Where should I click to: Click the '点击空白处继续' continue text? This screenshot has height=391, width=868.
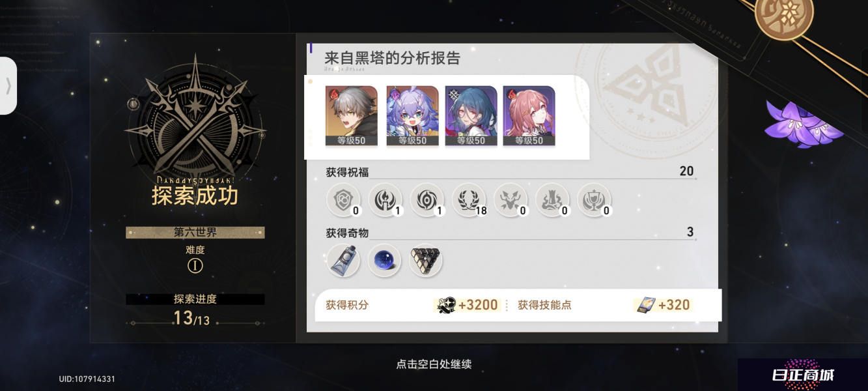433,364
